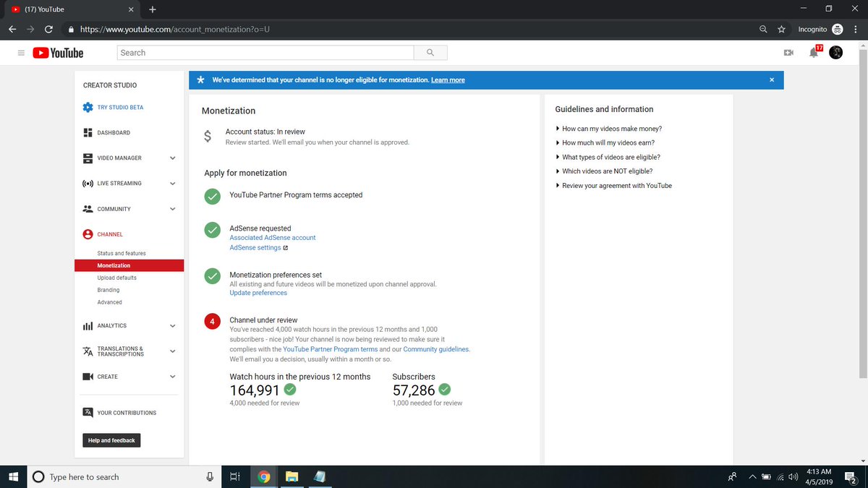Click the browser zoom magnifier icon
868x488 pixels.
(764, 30)
